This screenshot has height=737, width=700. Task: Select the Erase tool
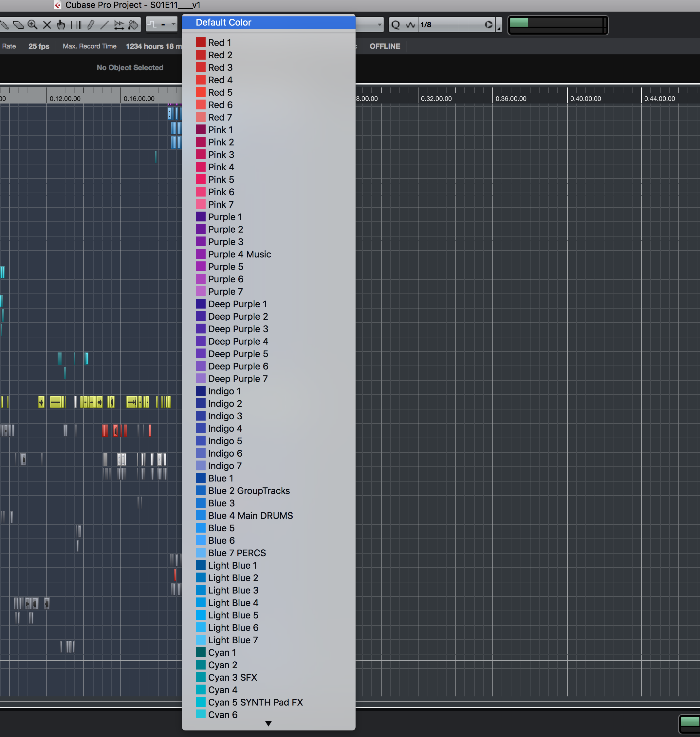18,25
